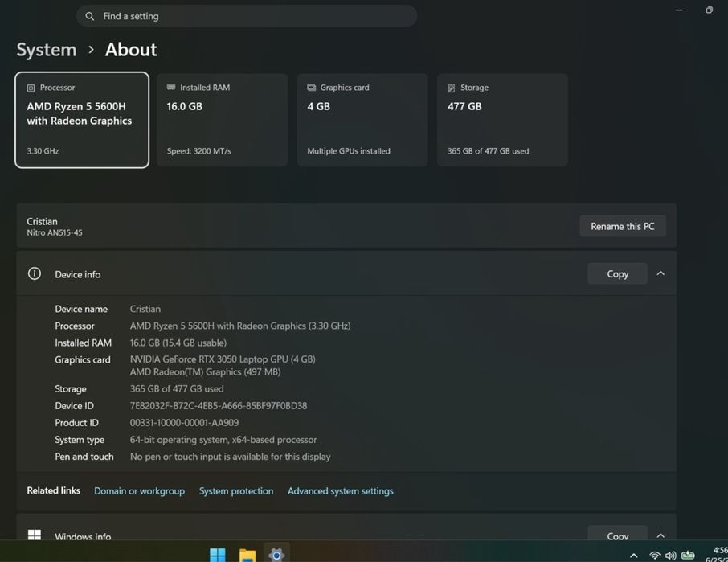Screen dimensions: 728x562
Task: Click Nitro AN515-45 model text
Action: coord(55,232)
